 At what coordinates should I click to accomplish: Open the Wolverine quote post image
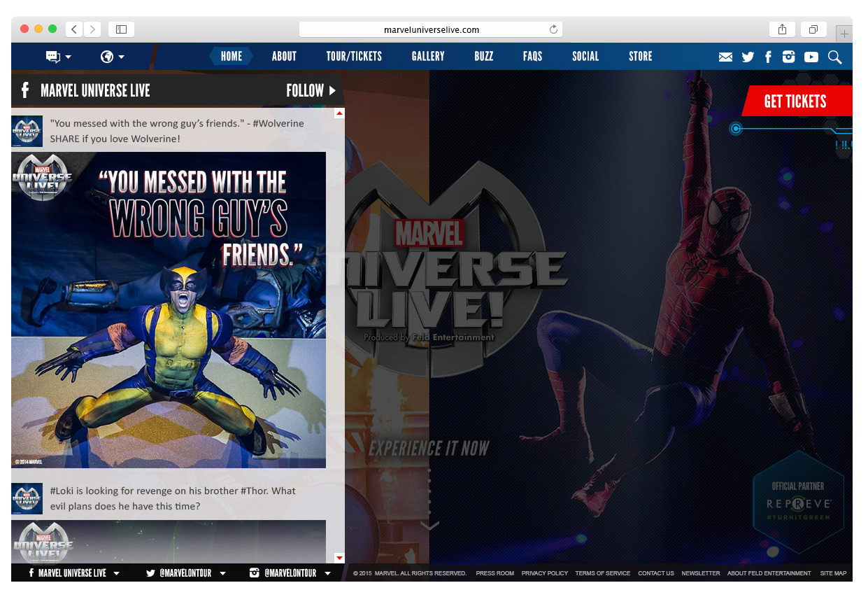[x=169, y=310]
